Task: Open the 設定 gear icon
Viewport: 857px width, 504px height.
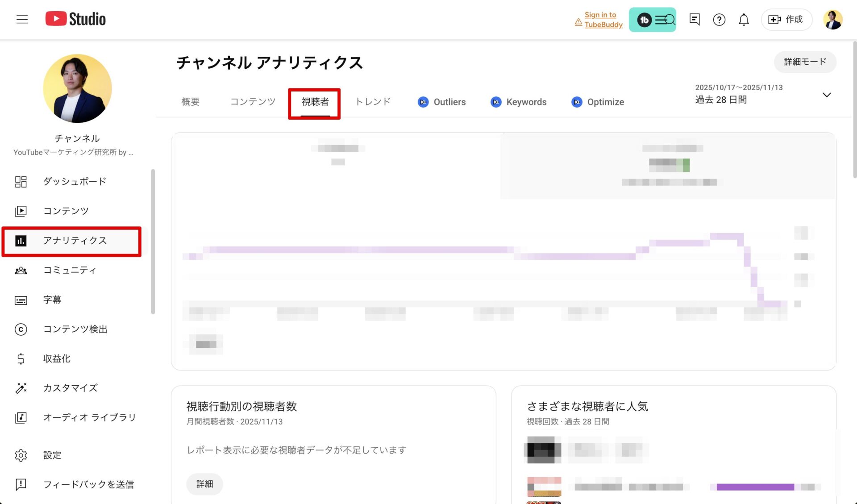Action: tap(21, 455)
